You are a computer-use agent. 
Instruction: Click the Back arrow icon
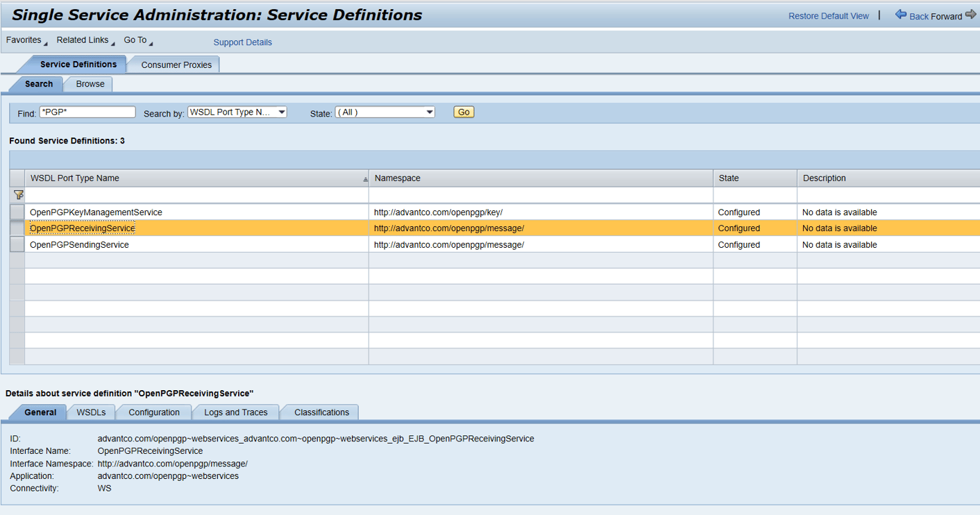(901, 15)
